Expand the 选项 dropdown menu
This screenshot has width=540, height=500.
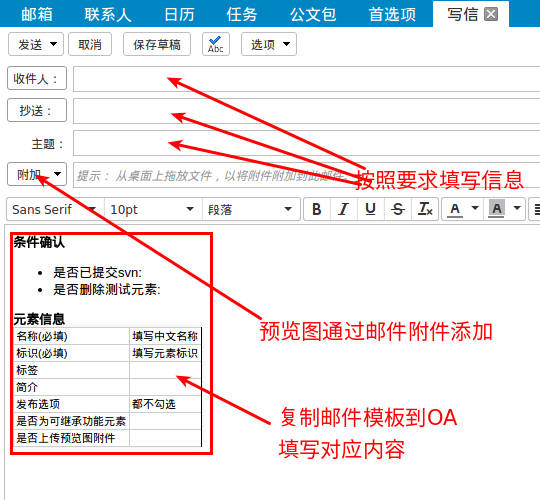[x=269, y=44]
